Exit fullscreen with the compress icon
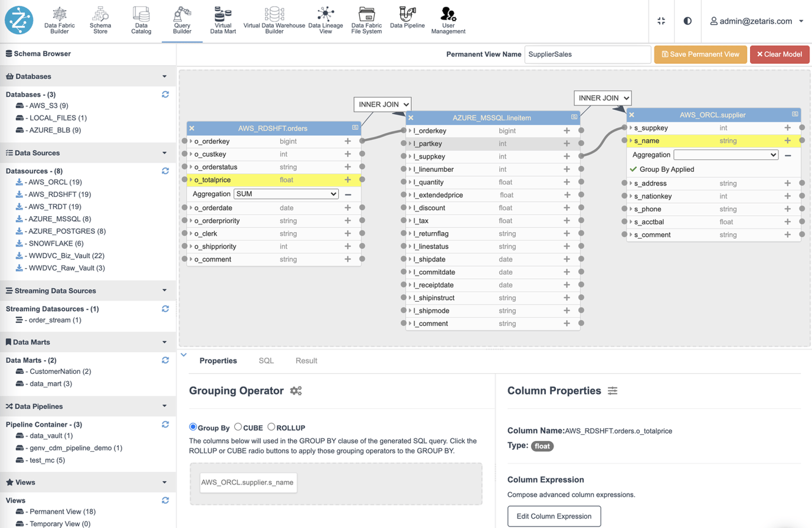This screenshot has height=528, width=812. coord(661,21)
